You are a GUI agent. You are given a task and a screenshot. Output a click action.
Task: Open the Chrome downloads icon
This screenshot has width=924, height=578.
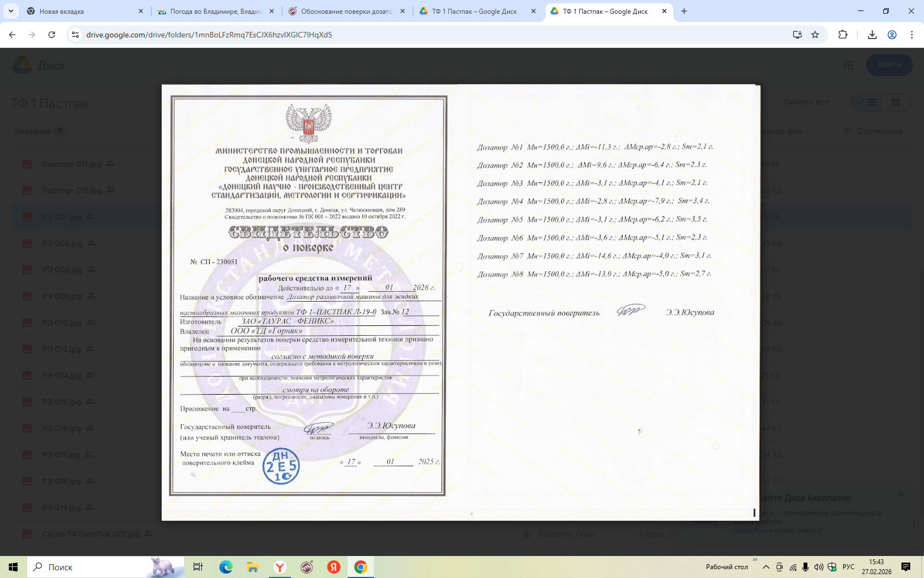pyautogui.click(x=872, y=35)
